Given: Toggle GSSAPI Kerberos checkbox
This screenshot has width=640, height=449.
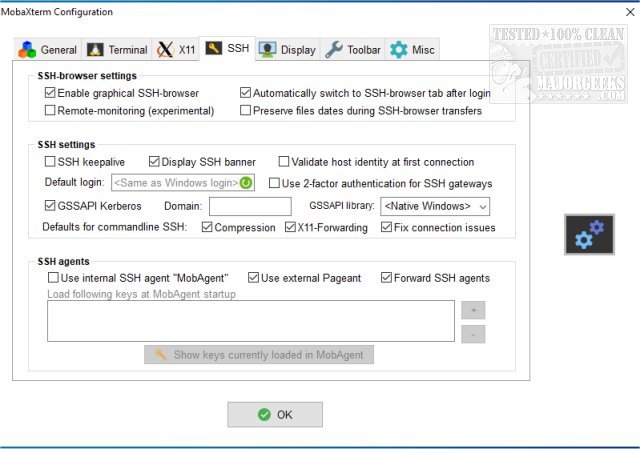Looking at the screenshot, I should [x=50, y=205].
